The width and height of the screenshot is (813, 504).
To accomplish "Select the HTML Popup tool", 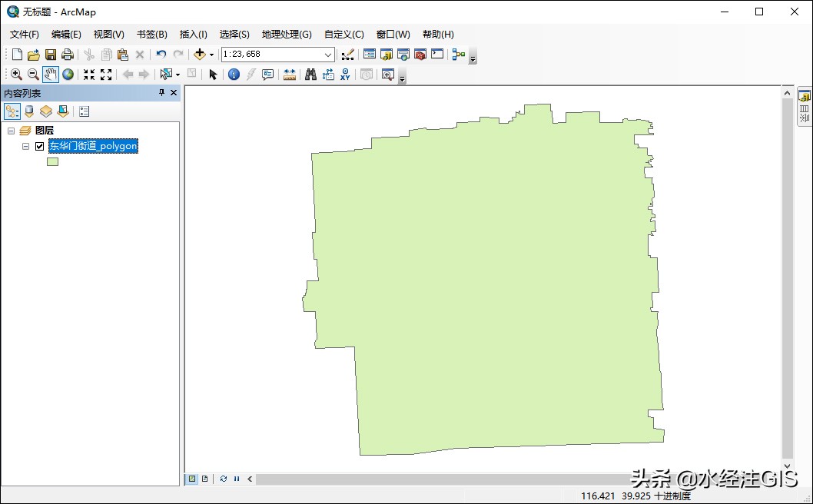I will click(267, 75).
